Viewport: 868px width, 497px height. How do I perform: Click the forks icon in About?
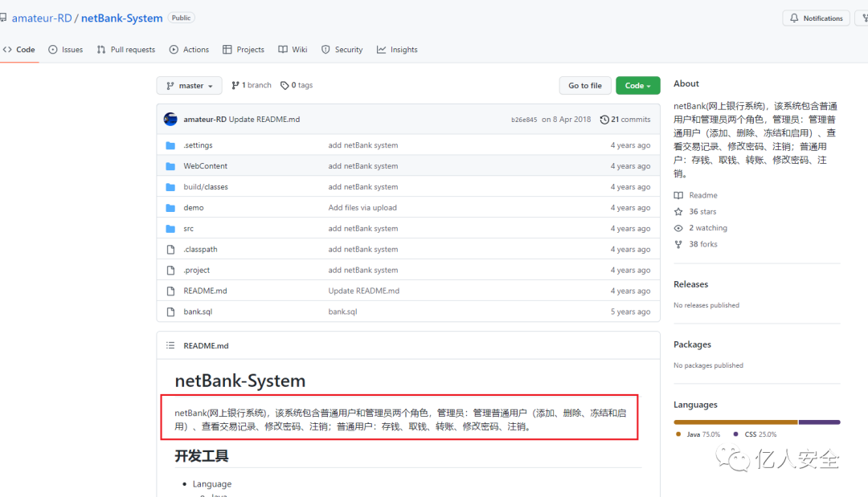coord(678,244)
